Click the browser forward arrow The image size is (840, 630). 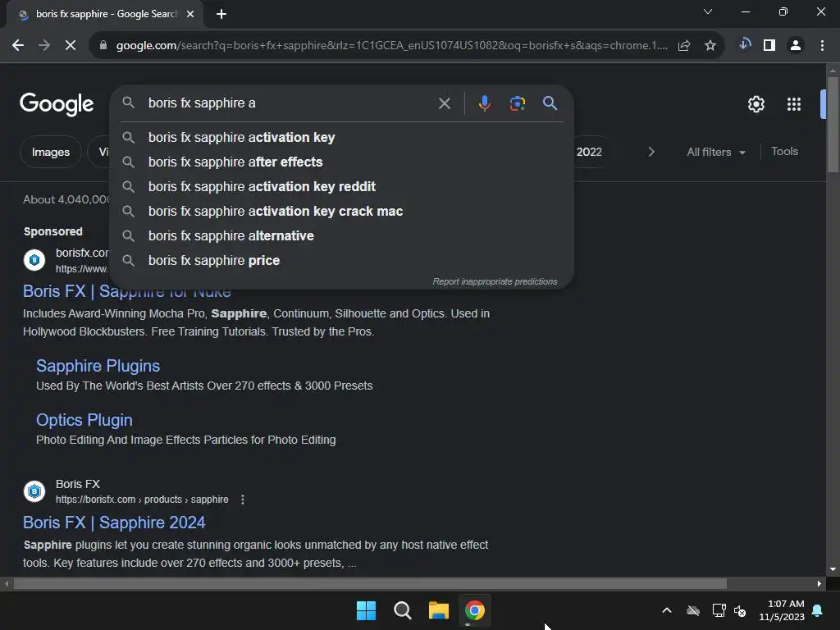click(x=44, y=46)
